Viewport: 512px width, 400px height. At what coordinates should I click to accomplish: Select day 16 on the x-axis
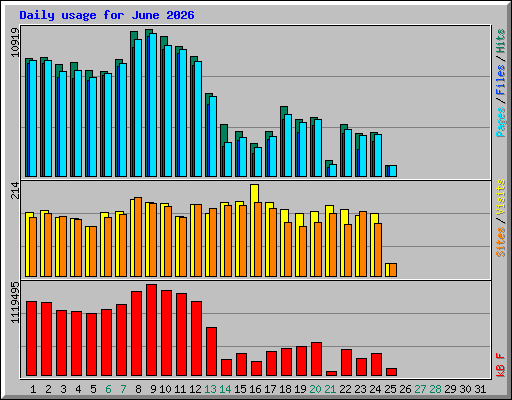pyautogui.click(x=255, y=389)
